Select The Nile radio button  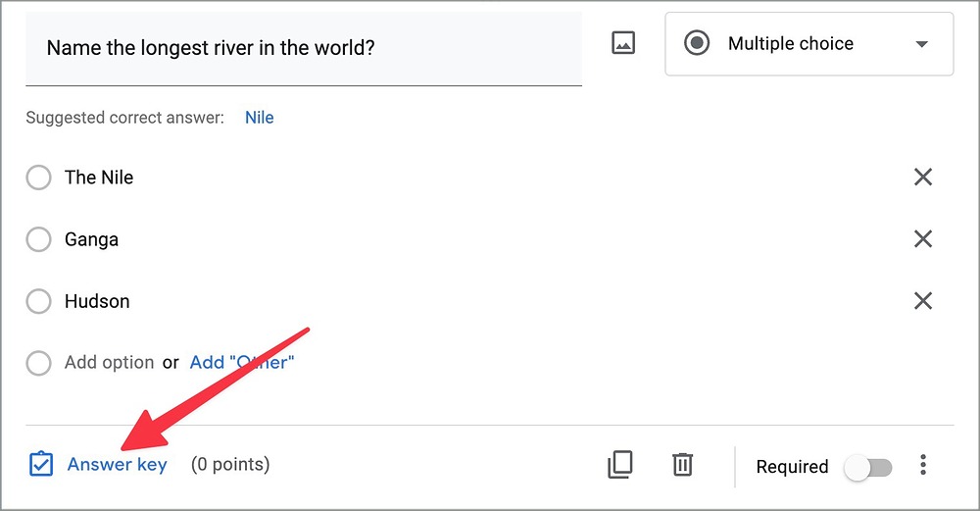[x=38, y=178]
